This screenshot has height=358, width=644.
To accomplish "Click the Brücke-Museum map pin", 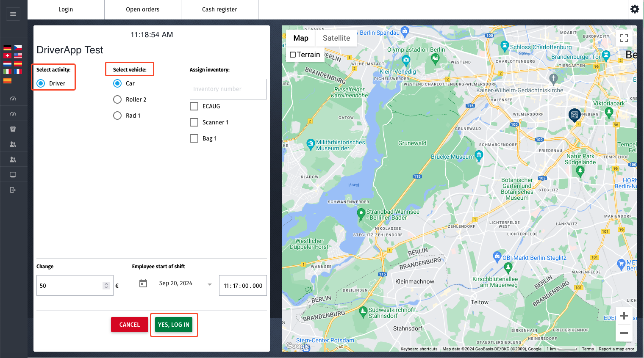I will [x=479, y=156].
